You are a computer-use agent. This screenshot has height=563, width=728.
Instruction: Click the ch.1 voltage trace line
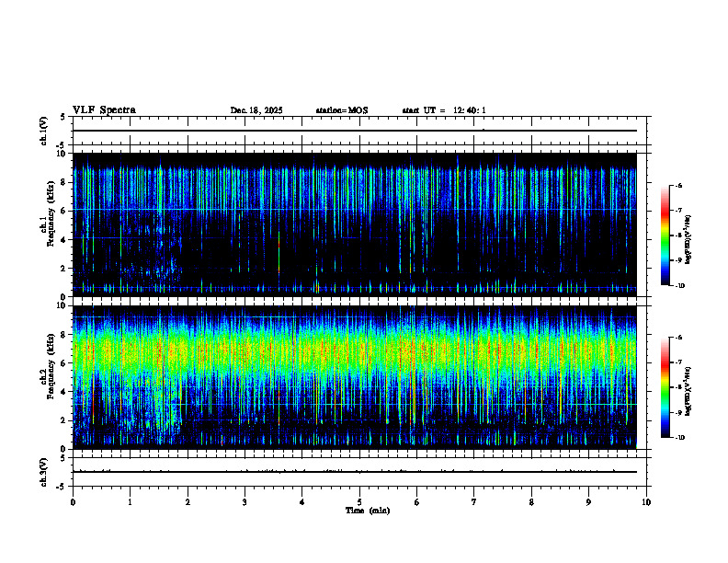[355, 131]
